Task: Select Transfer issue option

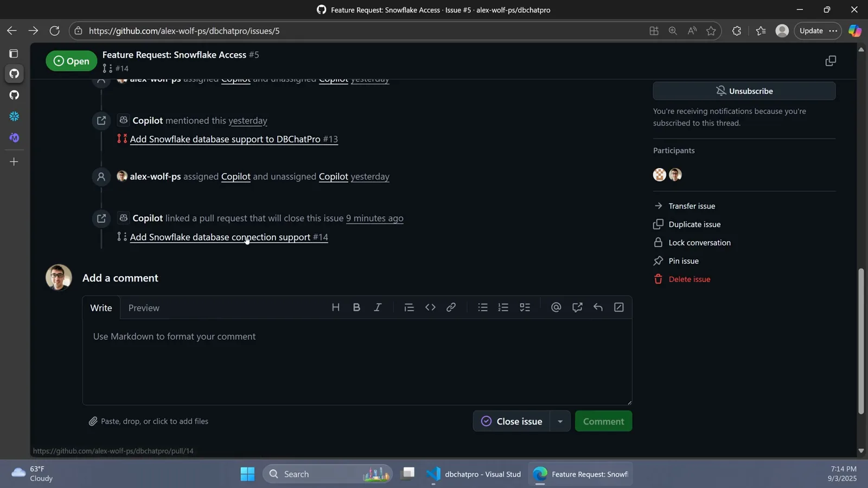Action: pyautogui.click(x=692, y=206)
